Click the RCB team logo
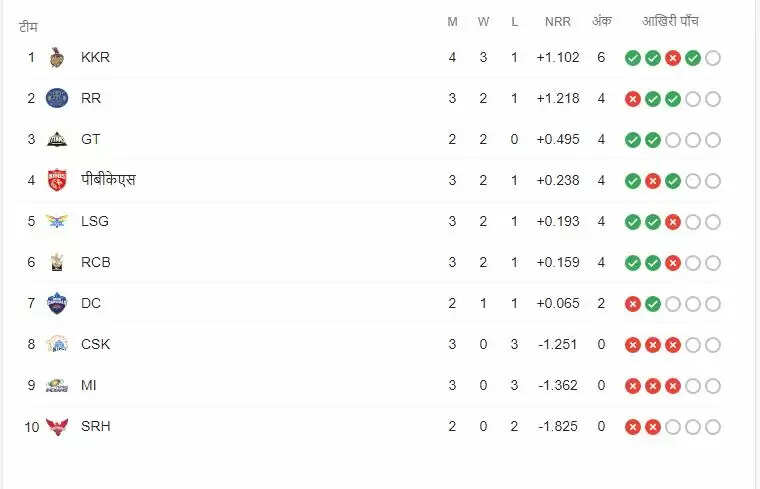 [57, 262]
